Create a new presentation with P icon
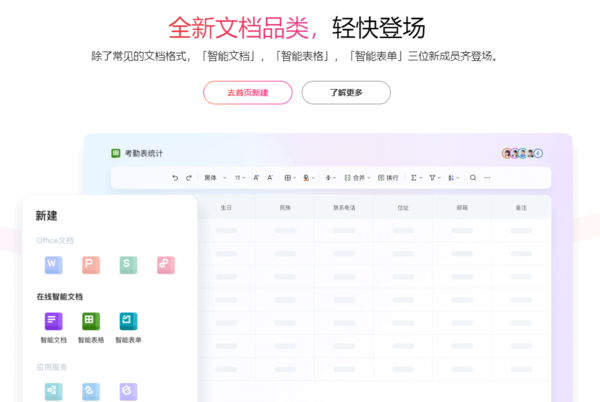 click(x=91, y=265)
